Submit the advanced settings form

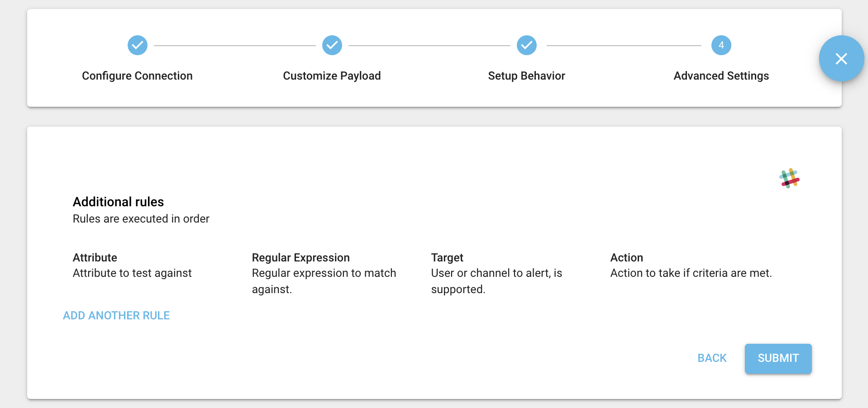coord(778,358)
